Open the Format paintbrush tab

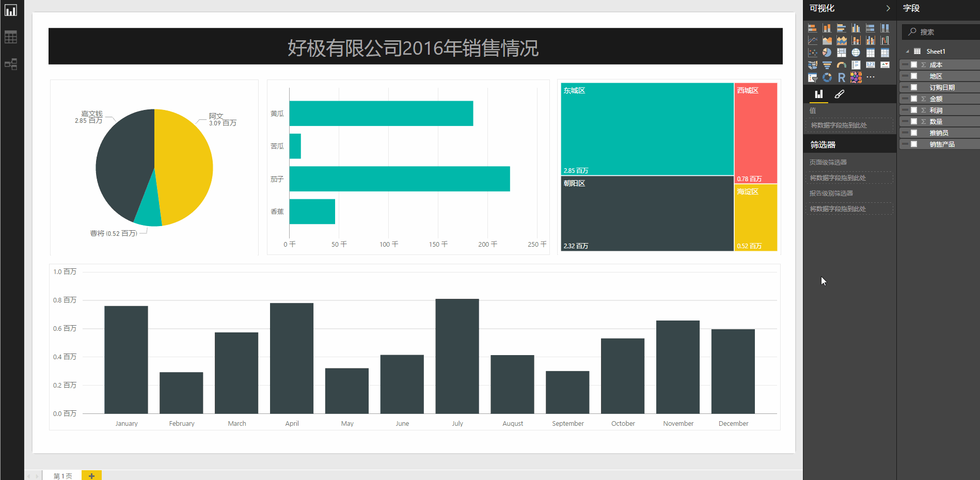click(840, 94)
